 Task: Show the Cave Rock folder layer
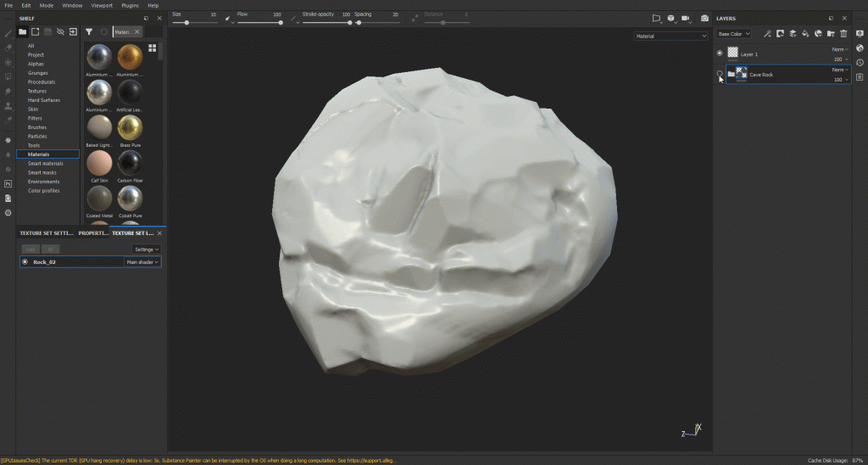720,73
